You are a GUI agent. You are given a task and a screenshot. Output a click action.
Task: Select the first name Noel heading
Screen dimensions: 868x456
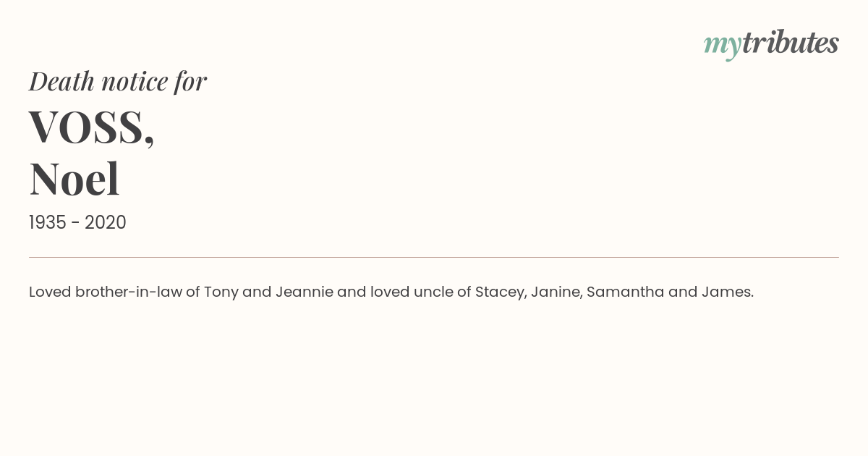point(74,179)
